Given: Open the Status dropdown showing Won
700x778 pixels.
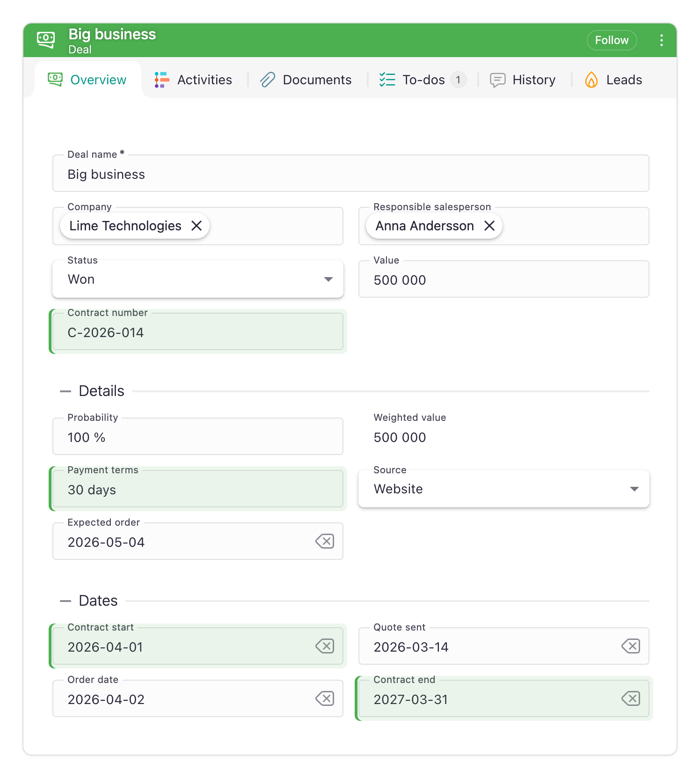Looking at the screenshot, I should coord(198,279).
